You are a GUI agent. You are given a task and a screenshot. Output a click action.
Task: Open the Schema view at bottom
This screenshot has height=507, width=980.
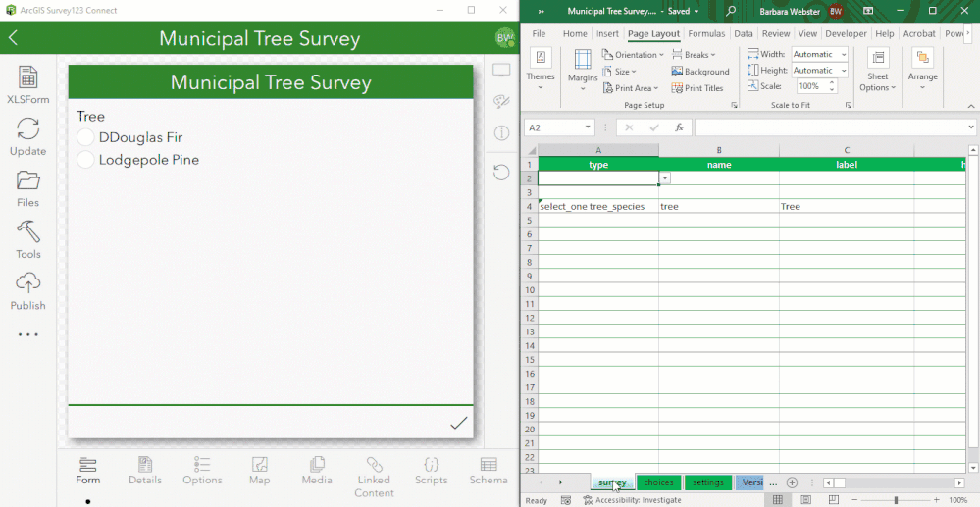(489, 472)
